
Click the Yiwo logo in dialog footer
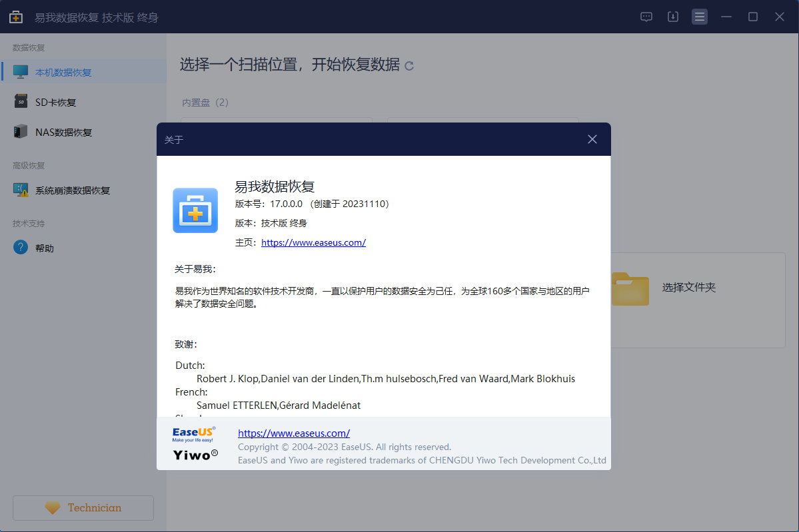(195, 455)
